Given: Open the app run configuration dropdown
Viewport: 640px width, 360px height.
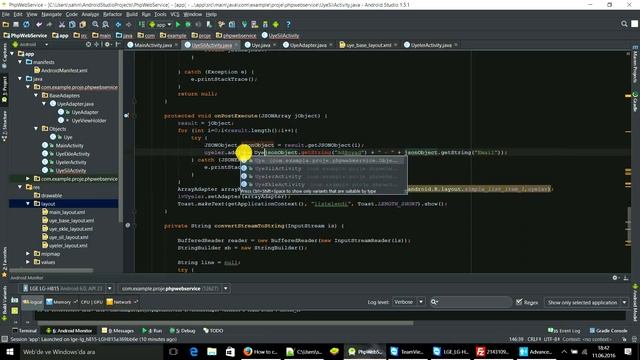Looking at the screenshot, I should click(x=160, y=24).
